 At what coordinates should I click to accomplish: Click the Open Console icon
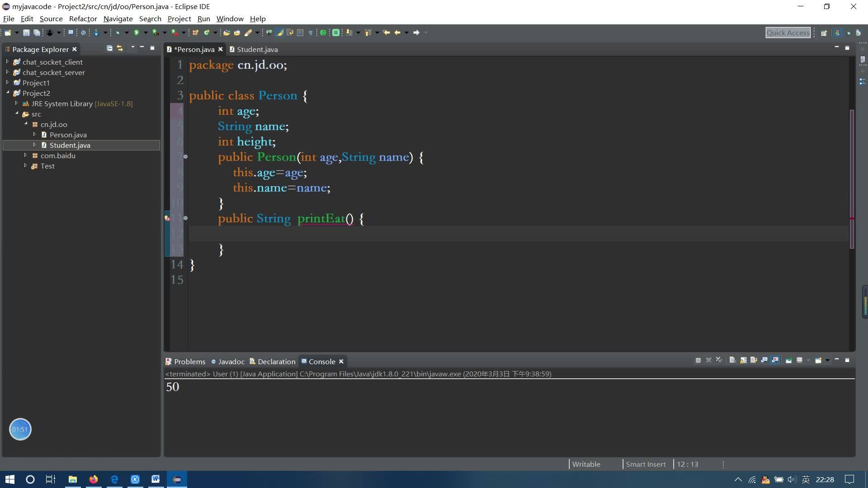pyautogui.click(x=818, y=360)
